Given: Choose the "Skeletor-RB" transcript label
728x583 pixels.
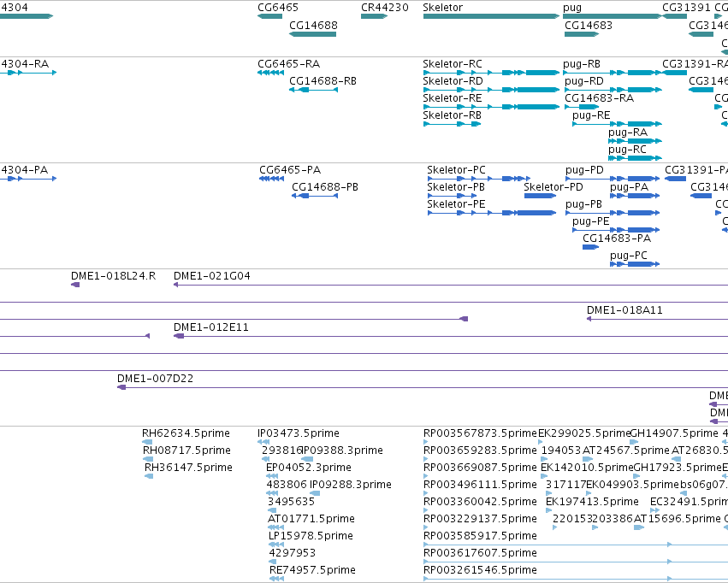Looking at the screenshot, I should point(453,115).
